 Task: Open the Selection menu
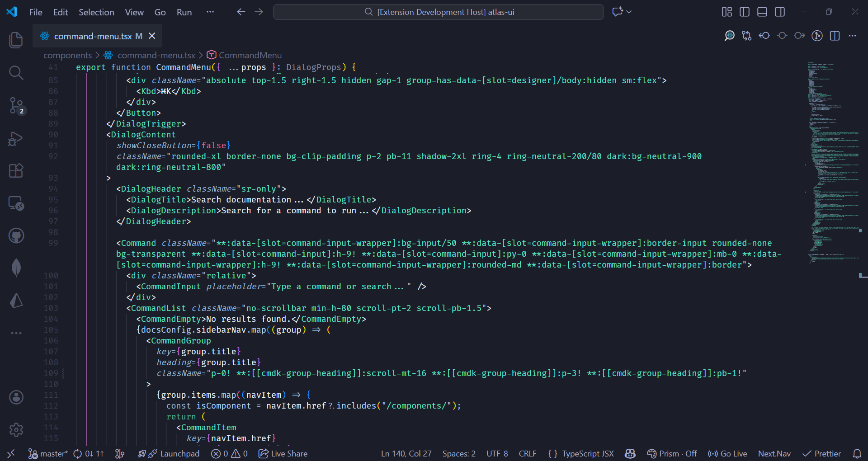pos(96,12)
